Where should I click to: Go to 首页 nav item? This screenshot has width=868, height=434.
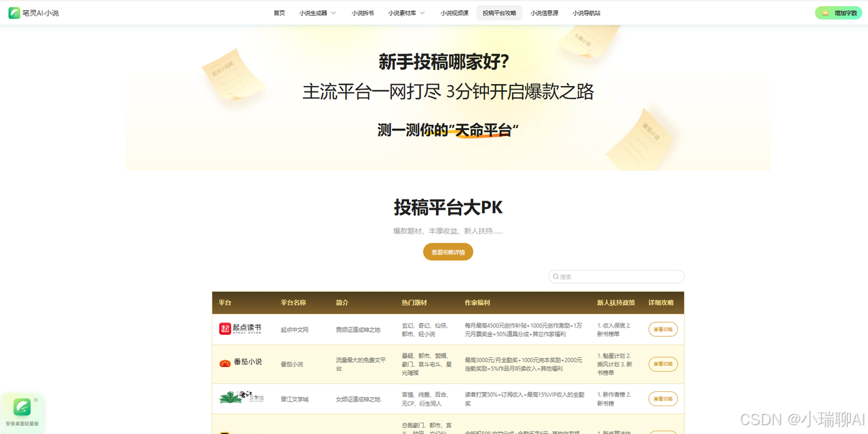(x=279, y=13)
